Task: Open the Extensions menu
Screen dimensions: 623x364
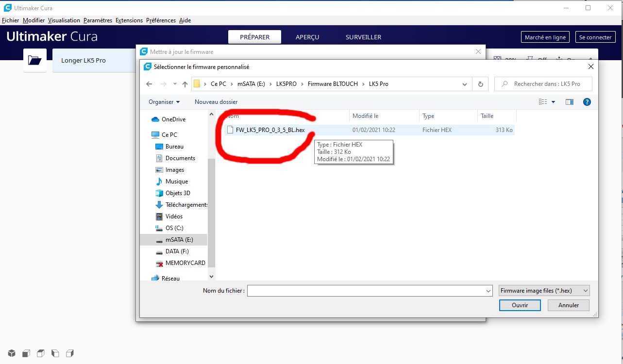Action: [129, 20]
